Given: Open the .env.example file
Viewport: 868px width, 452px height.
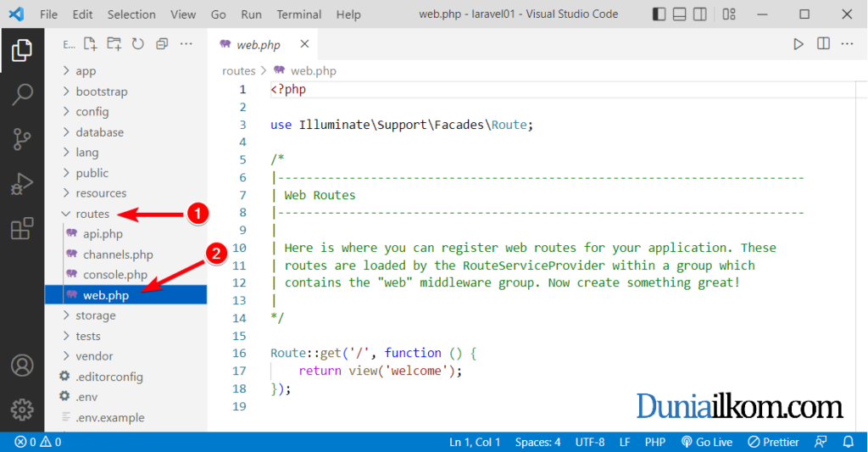Looking at the screenshot, I should pyautogui.click(x=126, y=417).
